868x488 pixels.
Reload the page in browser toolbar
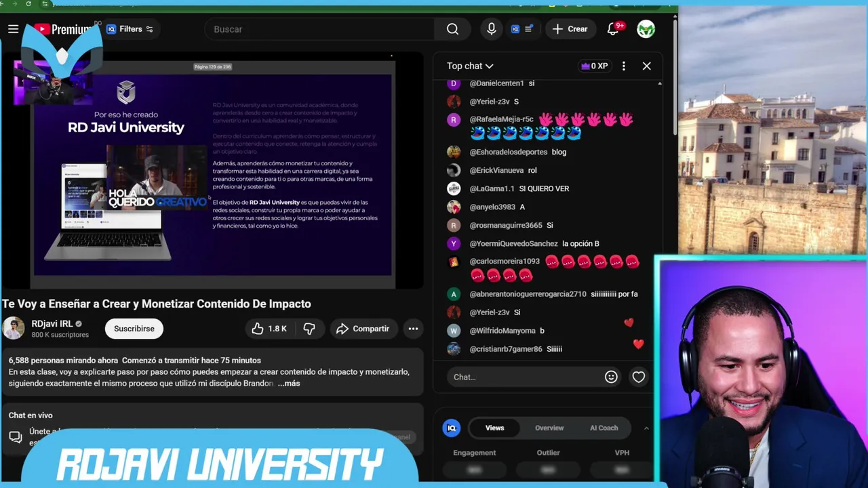(x=28, y=4)
